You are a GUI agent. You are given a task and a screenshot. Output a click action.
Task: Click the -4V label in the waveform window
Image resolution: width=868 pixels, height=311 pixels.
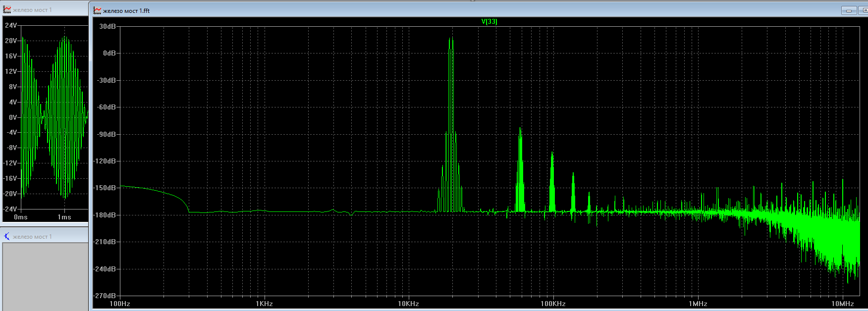11,132
